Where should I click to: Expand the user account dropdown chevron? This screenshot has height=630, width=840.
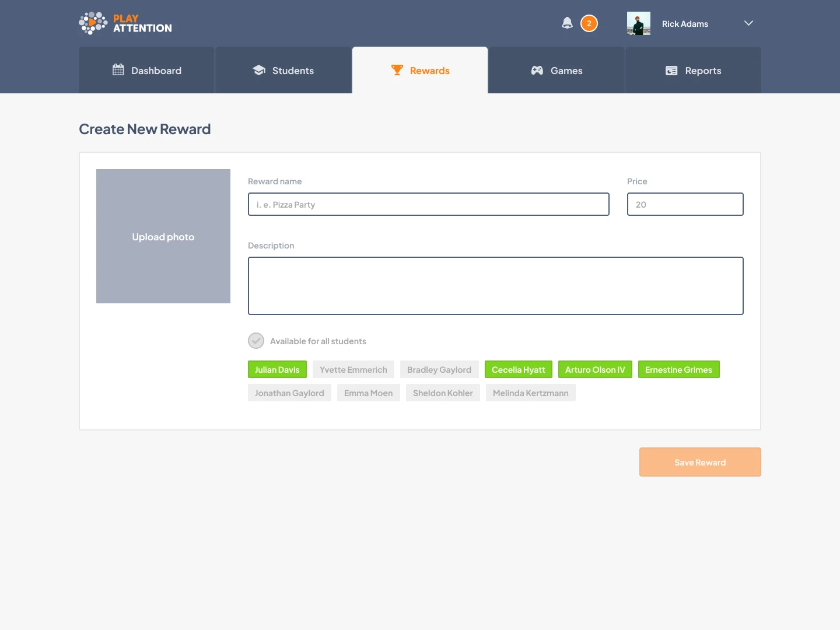click(749, 23)
